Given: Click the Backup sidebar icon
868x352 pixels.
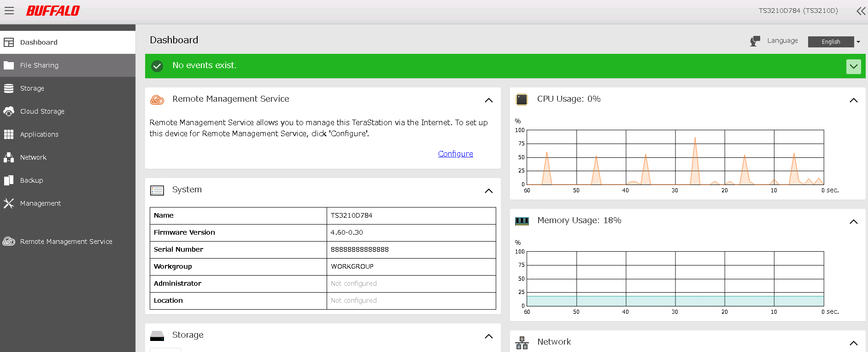Looking at the screenshot, I should 9,180.
